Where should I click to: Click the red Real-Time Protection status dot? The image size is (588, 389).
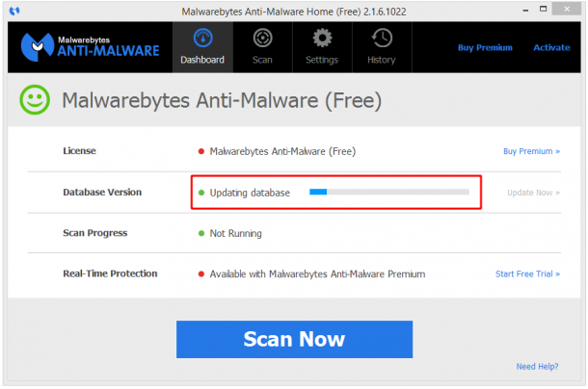click(x=201, y=274)
